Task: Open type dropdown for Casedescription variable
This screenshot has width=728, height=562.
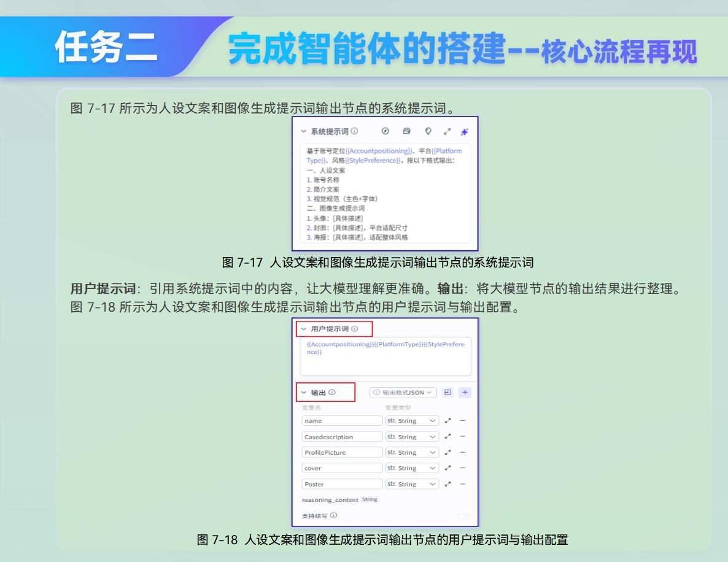Action: (412, 437)
